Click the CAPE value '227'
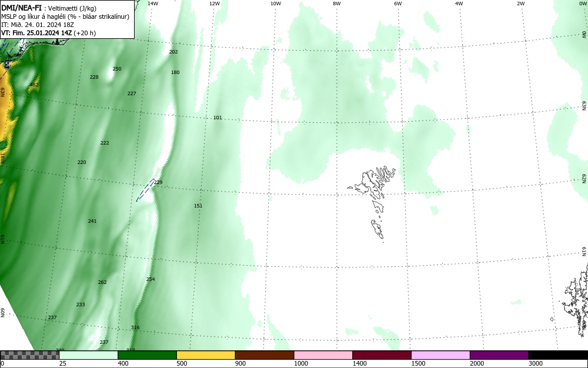The width and height of the screenshot is (588, 368). 132,93
